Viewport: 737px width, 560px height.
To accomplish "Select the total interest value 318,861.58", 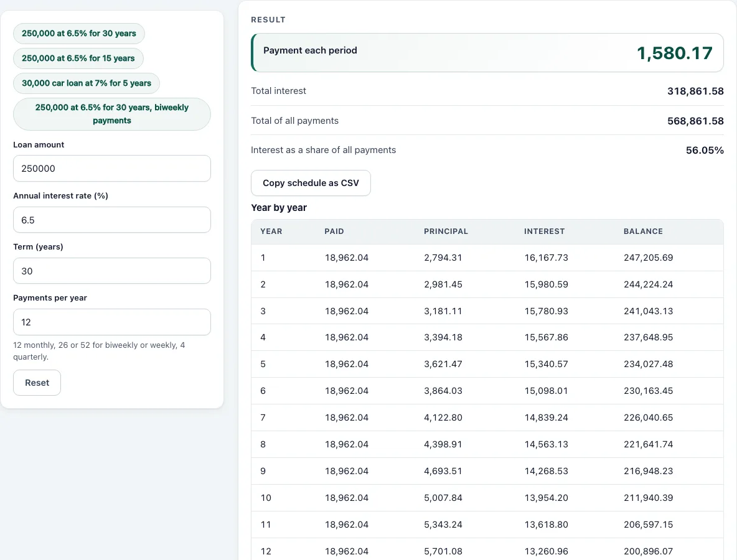I will pyautogui.click(x=695, y=91).
